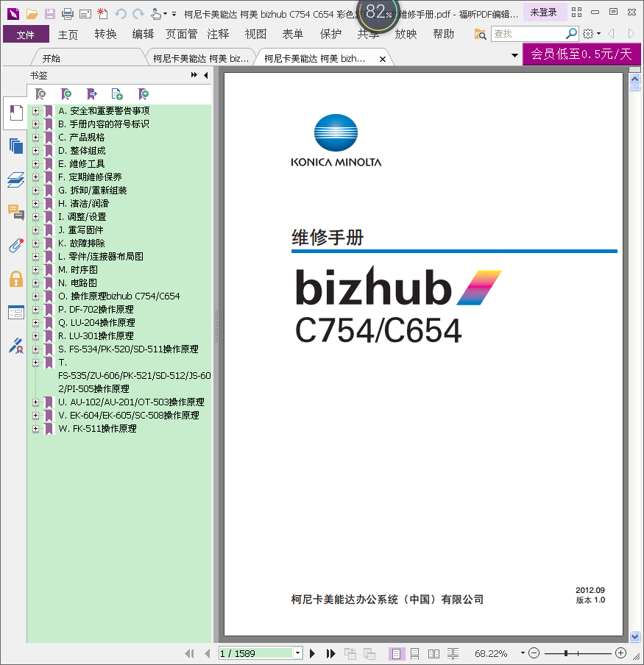Click the add new bookmark icon
The width and height of the screenshot is (644, 665).
[66, 93]
